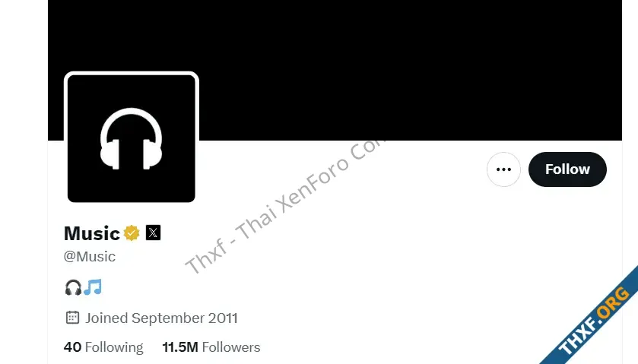
Task: Click the calendar joined-date icon
Action: 72,317
